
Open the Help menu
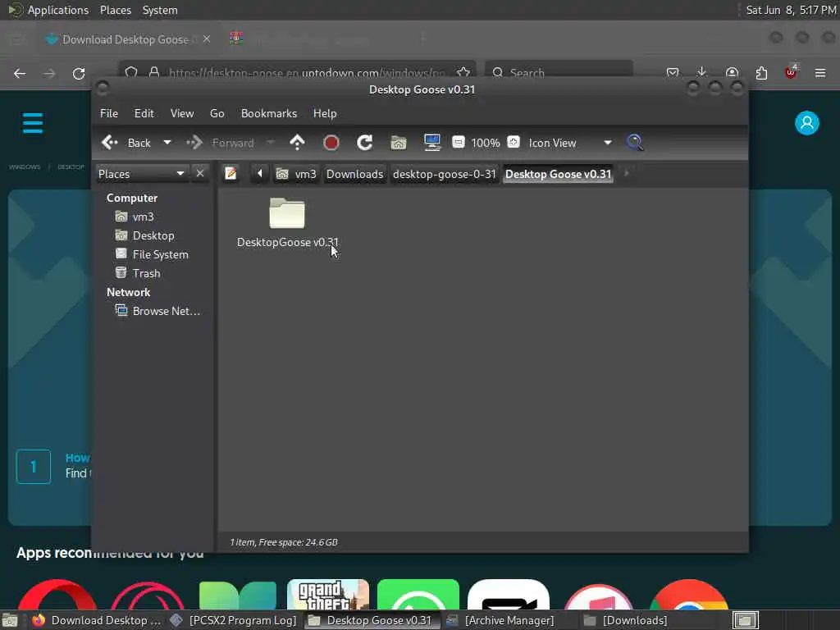click(x=325, y=113)
